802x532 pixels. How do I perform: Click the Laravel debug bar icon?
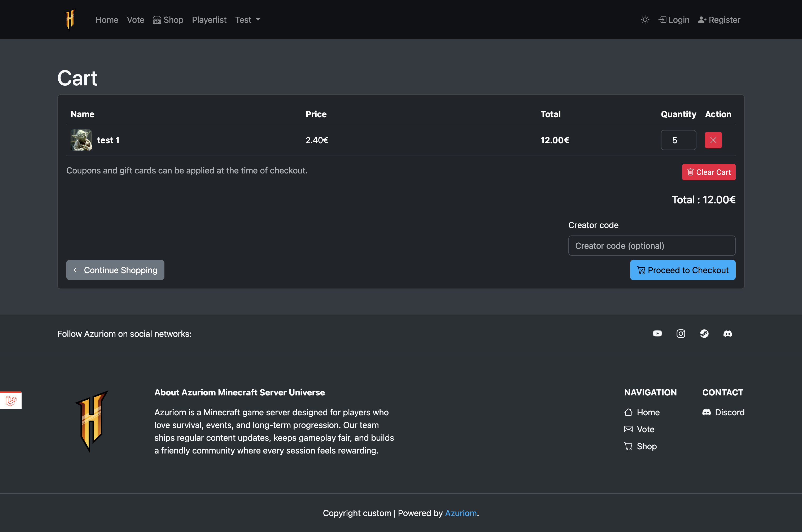coord(11,400)
